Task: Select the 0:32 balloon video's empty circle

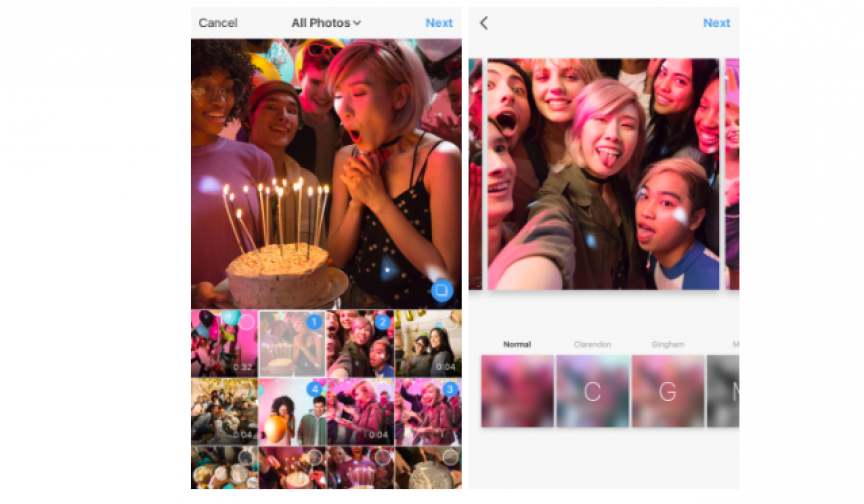Action: tap(245, 322)
